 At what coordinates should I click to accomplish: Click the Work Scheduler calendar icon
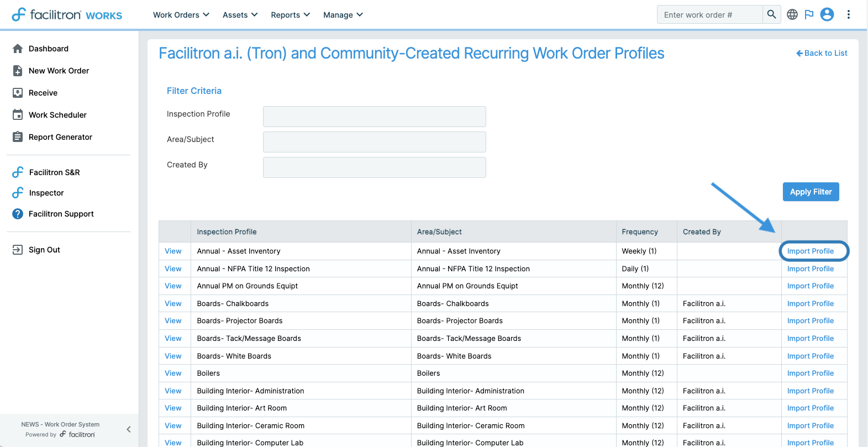[x=18, y=115]
